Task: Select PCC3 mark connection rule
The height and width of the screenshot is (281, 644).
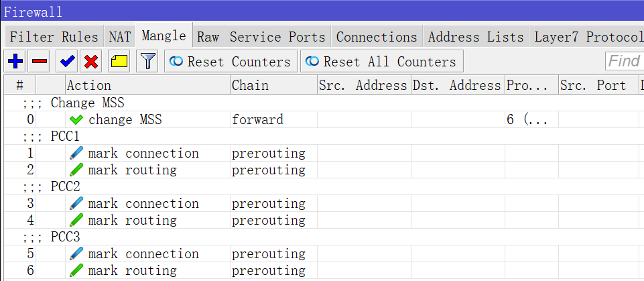Action: coord(143,254)
